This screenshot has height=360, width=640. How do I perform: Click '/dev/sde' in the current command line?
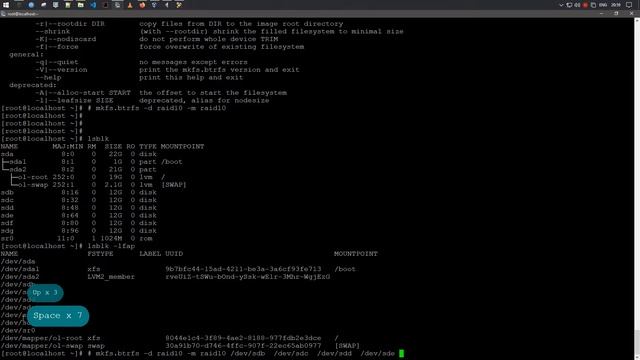(x=378, y=353)
